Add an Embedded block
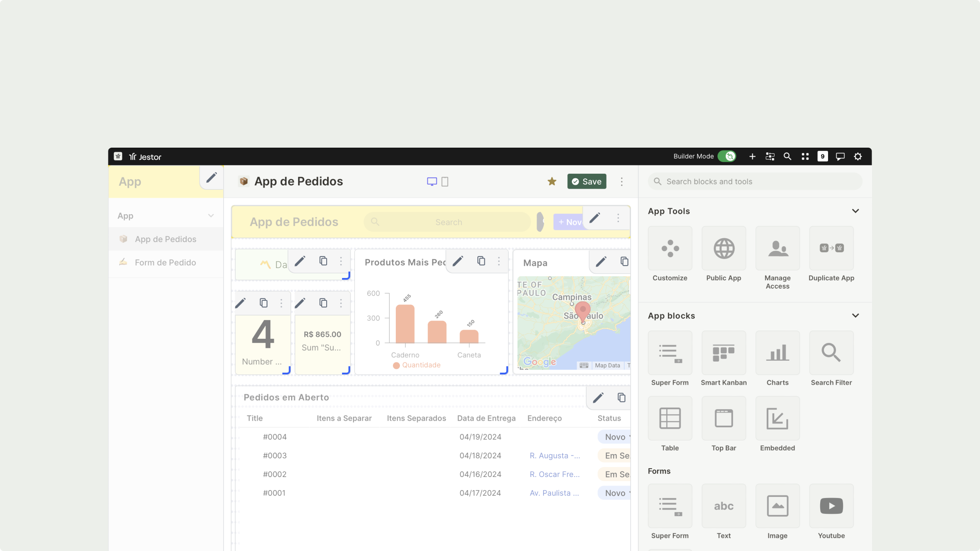The height and width of the screenshot is (551, 980). click(777, 418)
